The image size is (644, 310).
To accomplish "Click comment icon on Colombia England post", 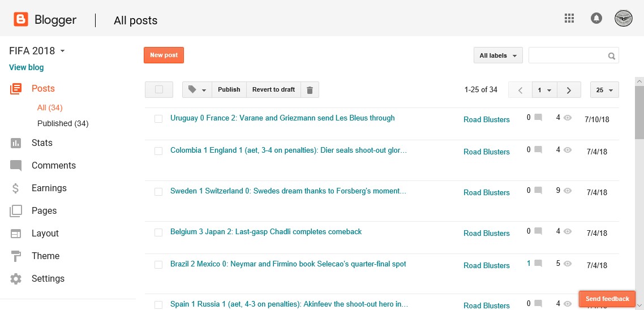I will [538, 150].
